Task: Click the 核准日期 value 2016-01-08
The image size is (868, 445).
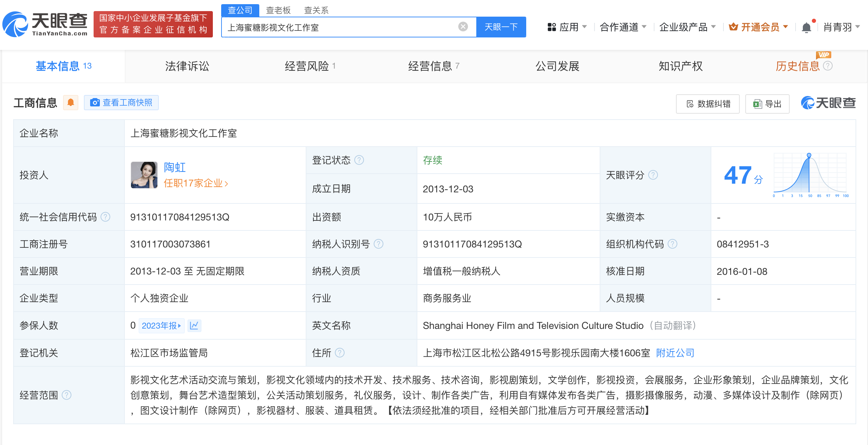Action: click(x=742, y=271)
